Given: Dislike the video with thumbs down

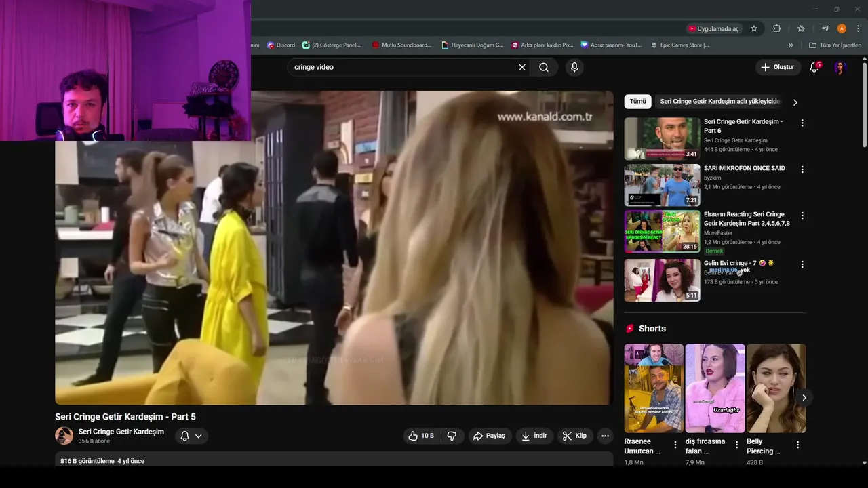Looking at the screenshot, I should click(452, 436).
